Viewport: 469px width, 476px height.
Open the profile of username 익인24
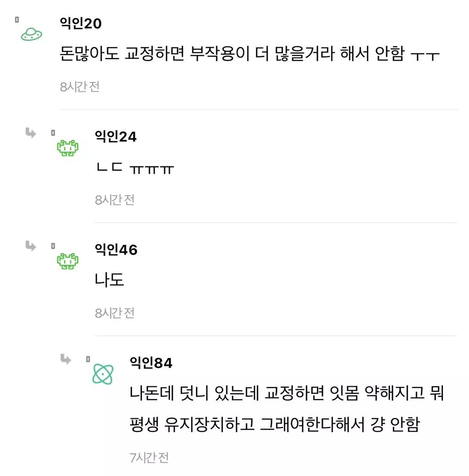coord(115,136)
